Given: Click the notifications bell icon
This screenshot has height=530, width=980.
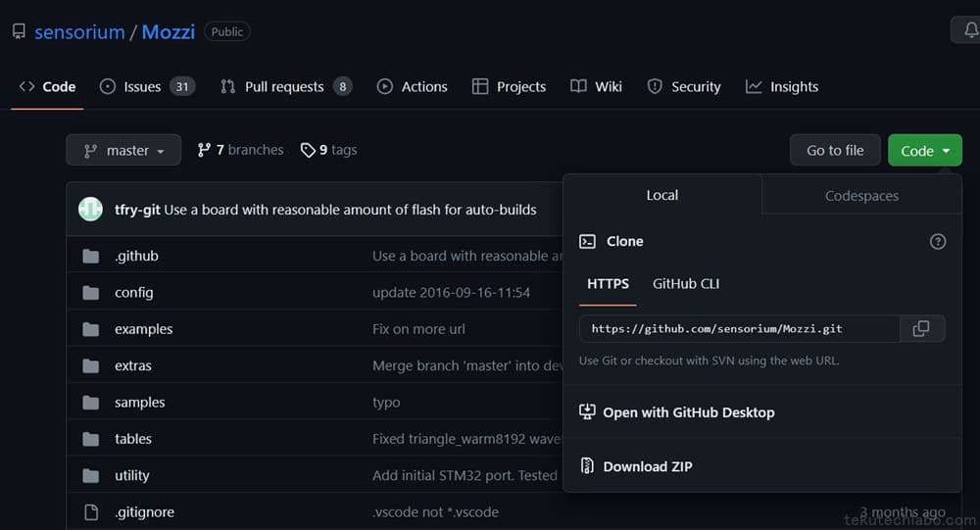Looking at the screenshot, I should click(x=970, y=30).
